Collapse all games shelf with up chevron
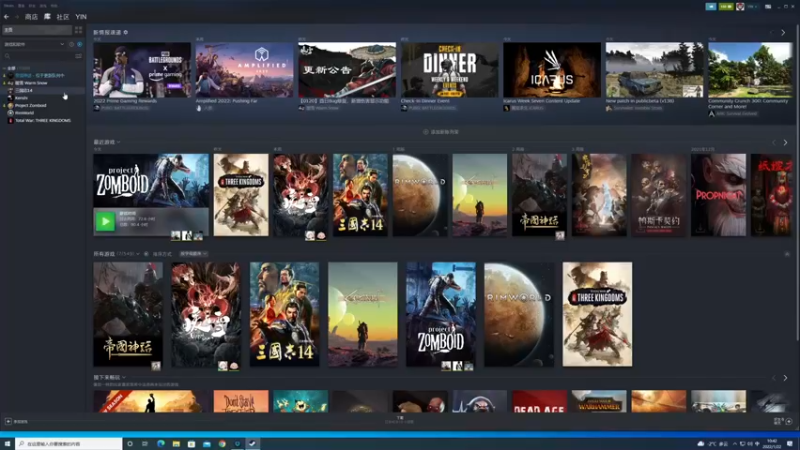The width and height of the screenshot is (800, 450). pyautogui.click(x=787, y=254)
